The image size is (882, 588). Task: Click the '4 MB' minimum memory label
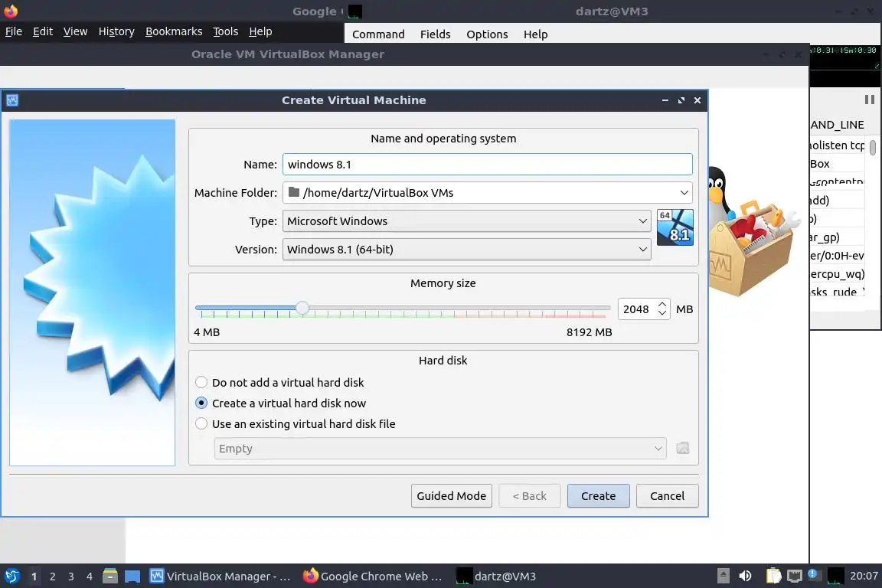[207, 332]
